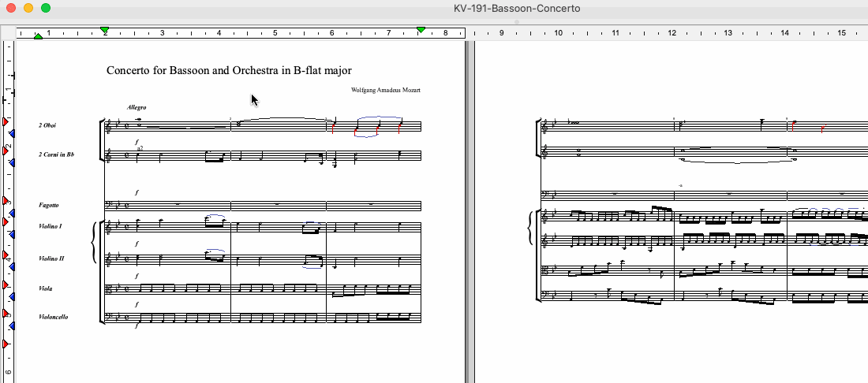Click the first red note in 2 Oboi measure three
The image size is (868, 383).
point(333,128)
